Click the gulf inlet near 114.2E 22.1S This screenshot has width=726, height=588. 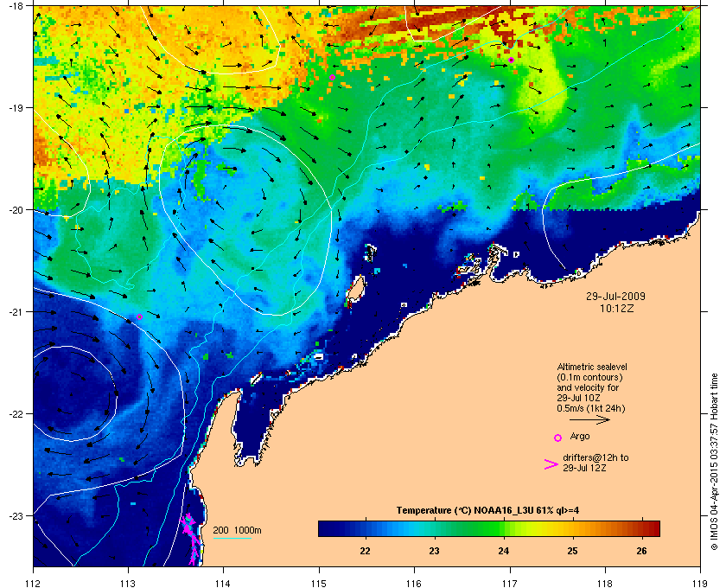[x=250, y=426]
